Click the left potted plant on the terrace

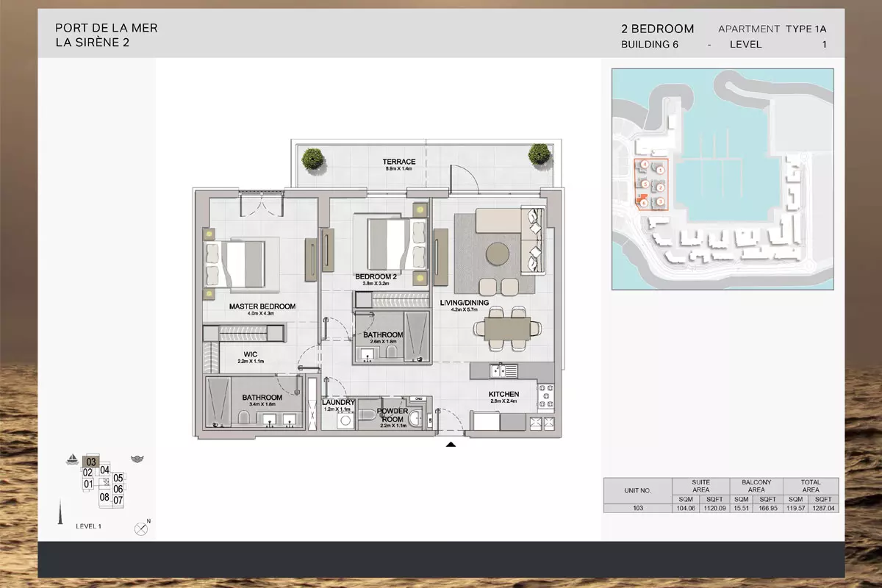314,158
